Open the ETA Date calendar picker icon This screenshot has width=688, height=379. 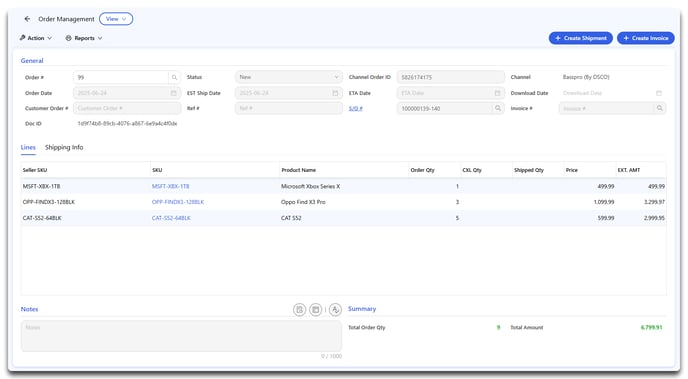tap(497, 93)
